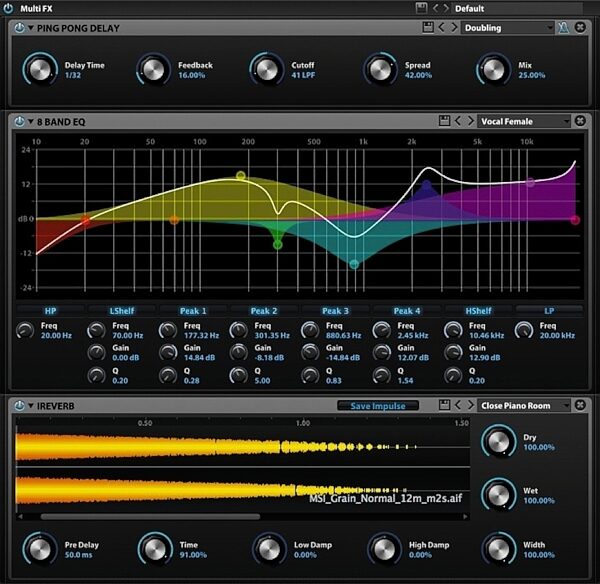600x584 pixels.
Task: Open the Vocal Female preset dropdown
Action: pos(524,121)
